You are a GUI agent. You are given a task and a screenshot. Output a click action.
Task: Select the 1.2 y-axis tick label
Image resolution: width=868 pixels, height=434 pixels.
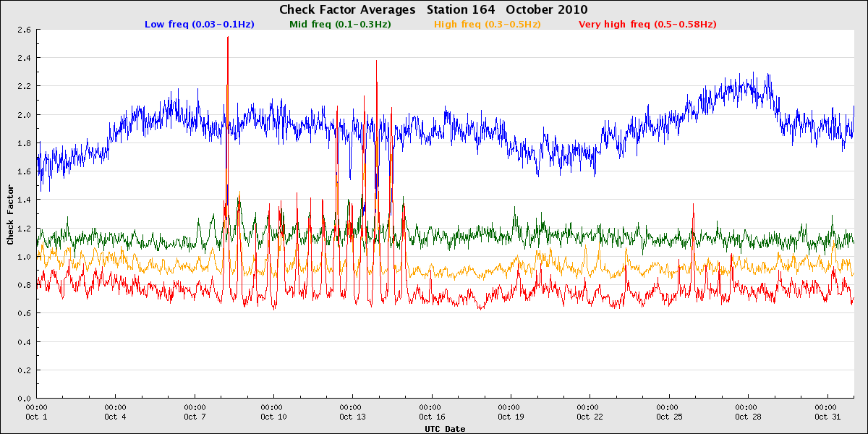(24, 228)
